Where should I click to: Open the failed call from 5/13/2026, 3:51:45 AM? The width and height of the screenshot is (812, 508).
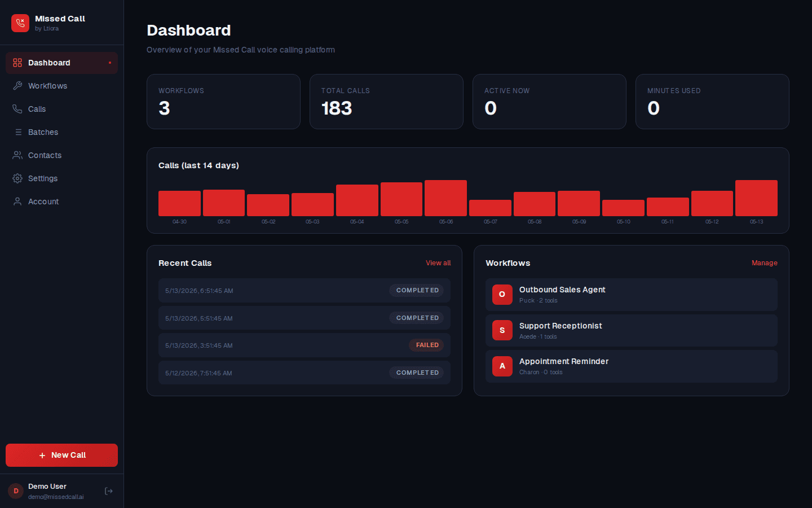(304, 345)
